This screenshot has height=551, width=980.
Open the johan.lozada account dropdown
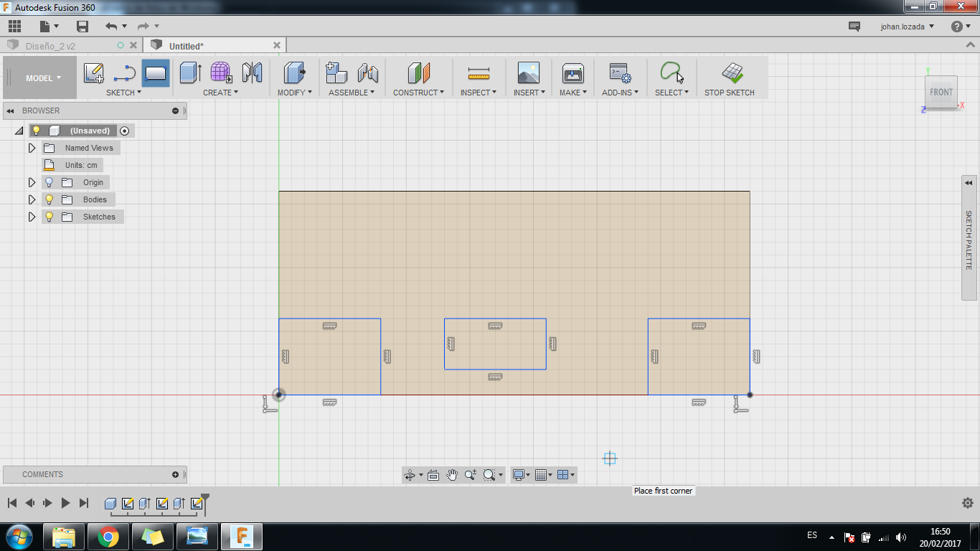(908, 27)
